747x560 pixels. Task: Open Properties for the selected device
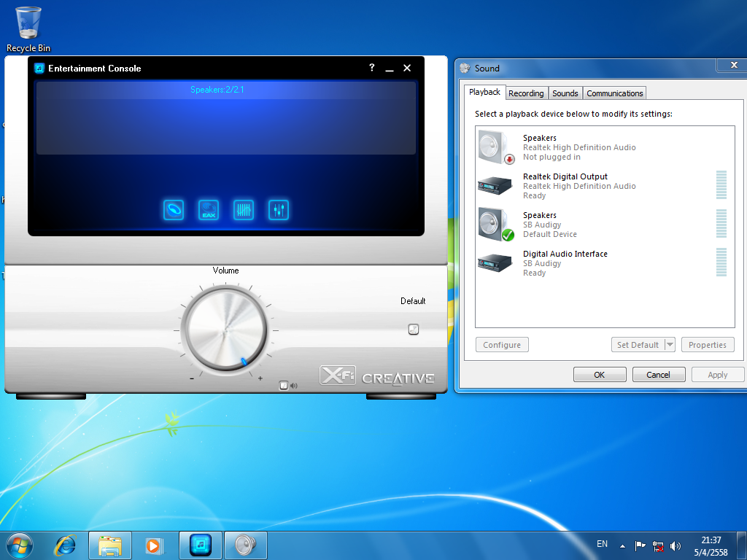tap(708, 345)
